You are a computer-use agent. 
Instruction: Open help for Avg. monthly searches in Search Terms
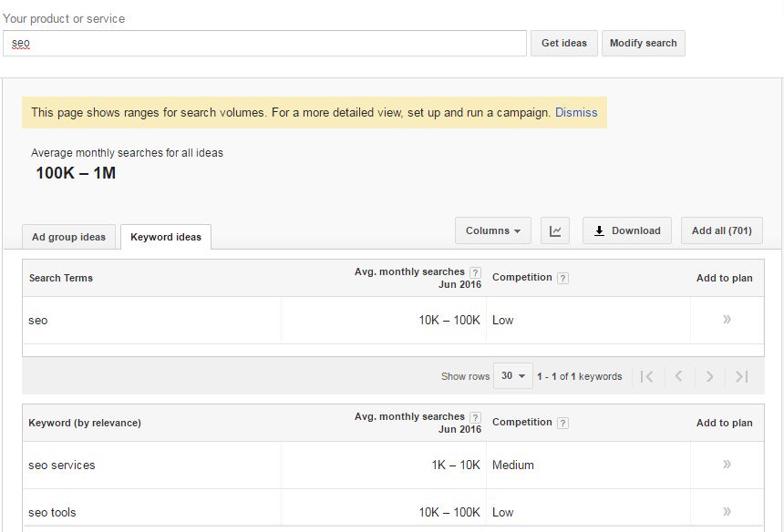pyautogui.click(x=475, y=272)
